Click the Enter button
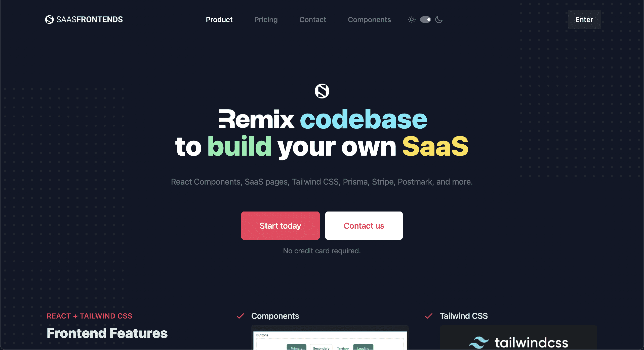The image size is (644, 350). pos(584,19)
